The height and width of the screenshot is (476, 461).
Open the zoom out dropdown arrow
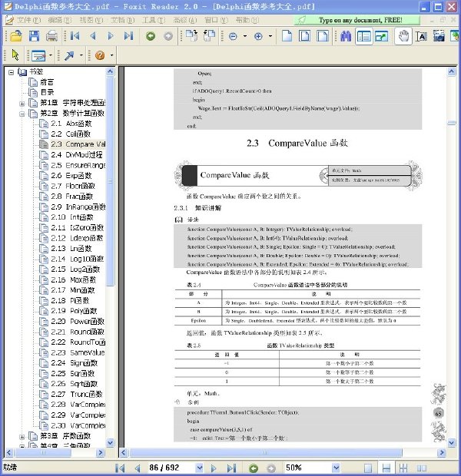(245, 37)
